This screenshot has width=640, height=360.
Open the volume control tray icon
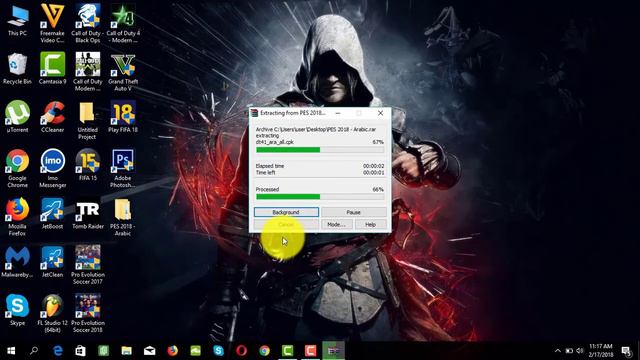[580, 351]
